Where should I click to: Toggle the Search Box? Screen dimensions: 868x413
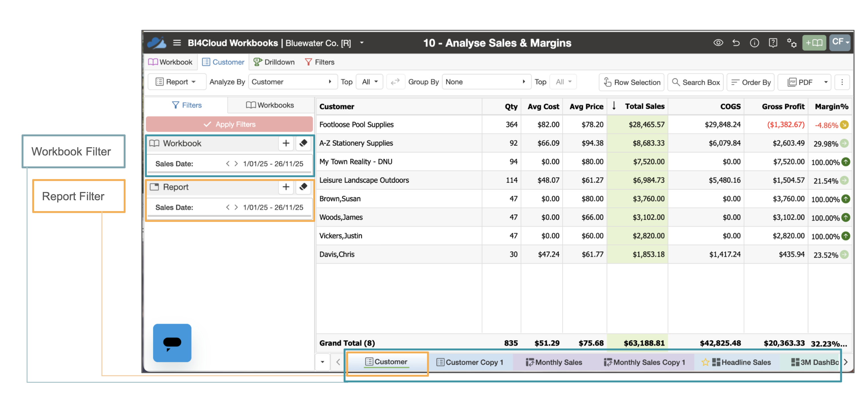696,82
